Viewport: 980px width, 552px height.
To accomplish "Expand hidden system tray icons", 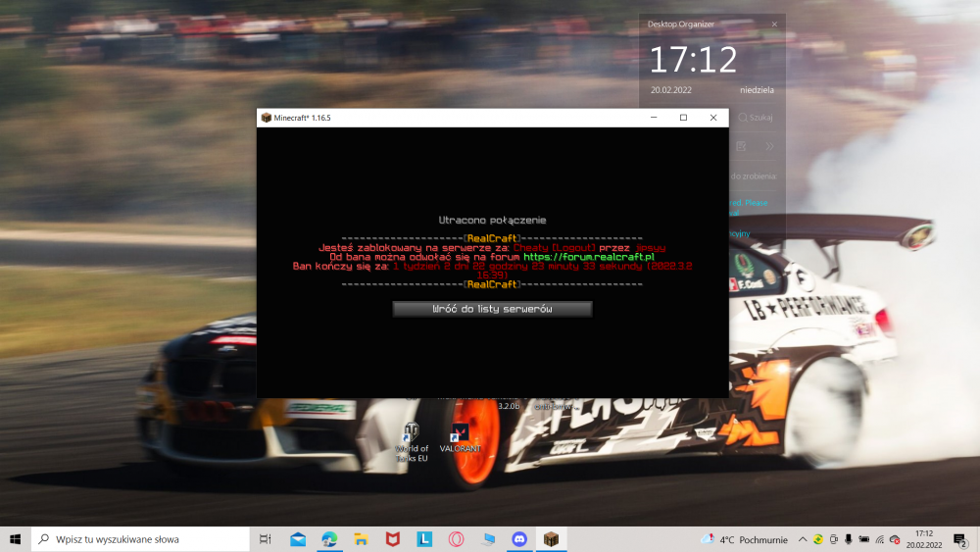I will 803,539.
